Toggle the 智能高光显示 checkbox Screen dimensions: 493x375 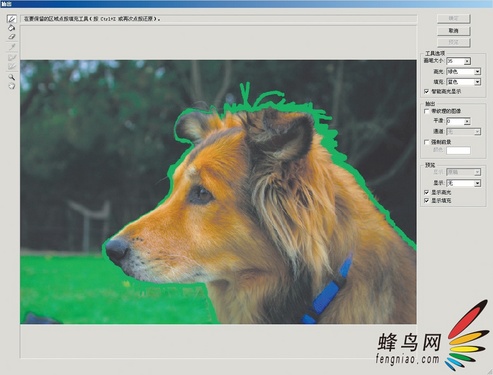click(426, 91)
